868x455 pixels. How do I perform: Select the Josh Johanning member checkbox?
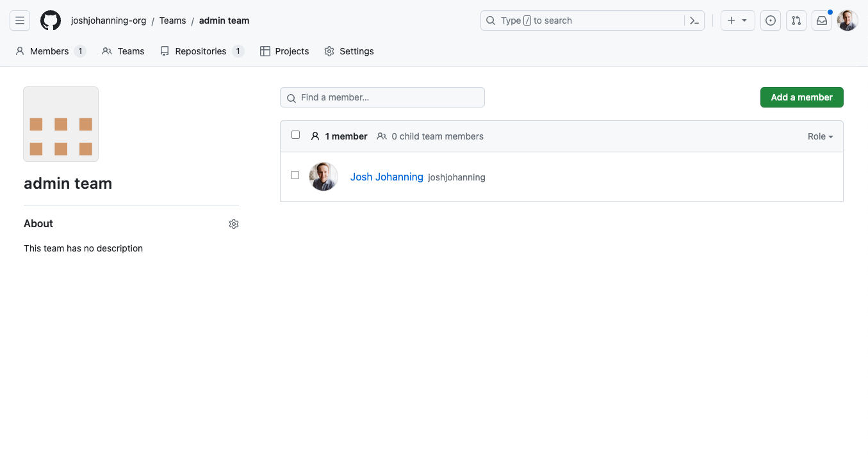295,175
